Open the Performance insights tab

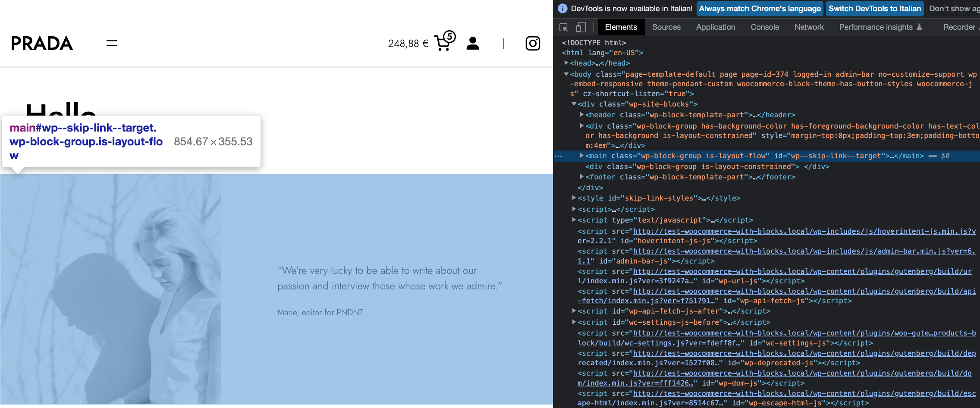click(880, 27)
